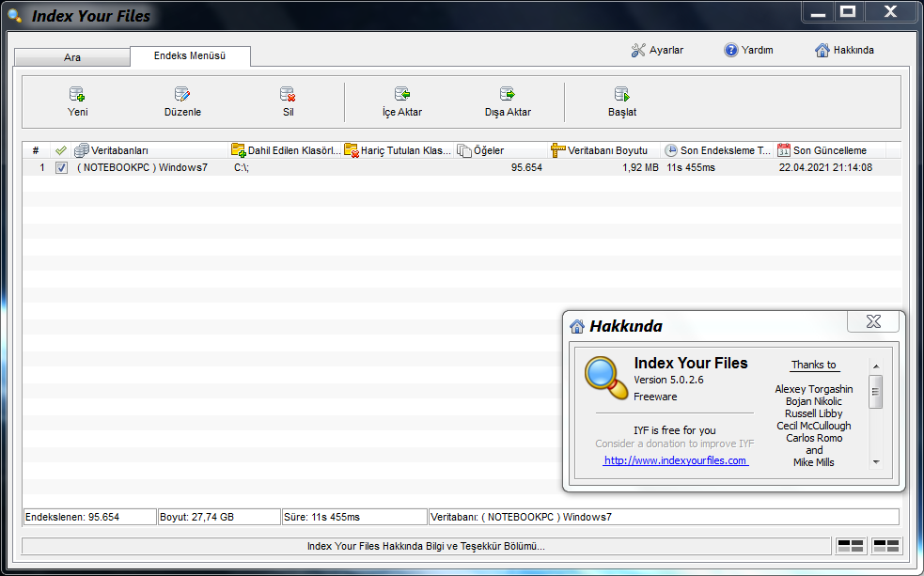
Task: Maximize the Index Your Files window
Action: click(848, 12)
